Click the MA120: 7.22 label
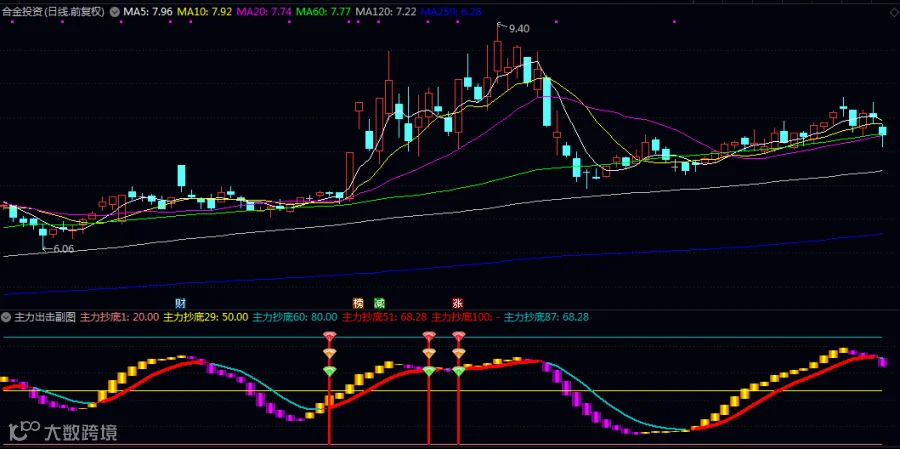This screenshot has height=449, width=900. click(386, 11)
